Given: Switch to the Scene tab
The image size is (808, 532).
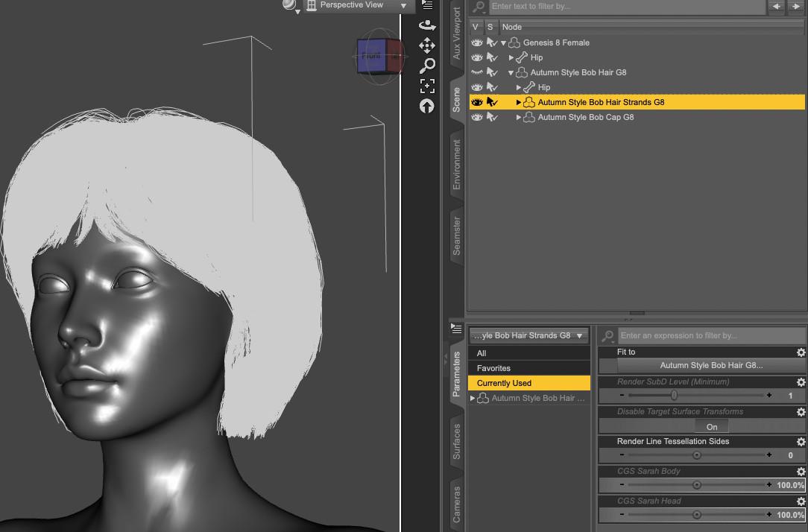Looking at the screenshot, I should [x=457, y=99].
